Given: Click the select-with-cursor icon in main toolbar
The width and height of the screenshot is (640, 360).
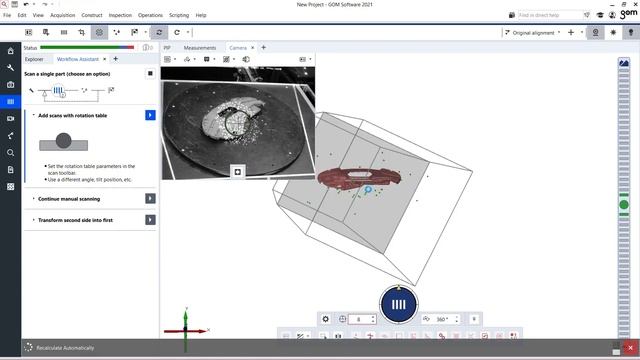Looking at the screenshot, I should pos(46,32).
